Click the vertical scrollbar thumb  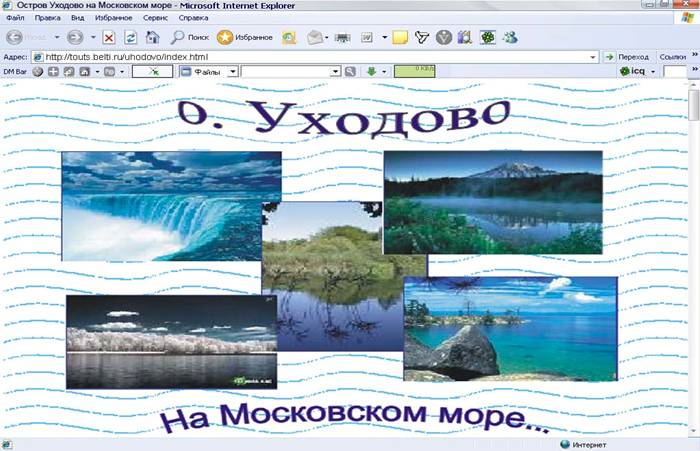[x=693, y=105]
